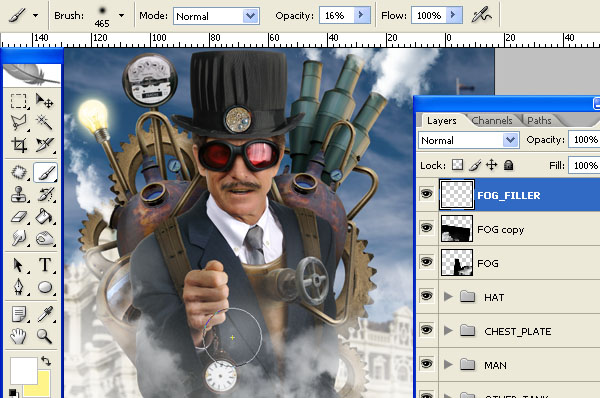Select the Type tool
Viewport: 600px width, 398px height.
click(x=44, y=265)
